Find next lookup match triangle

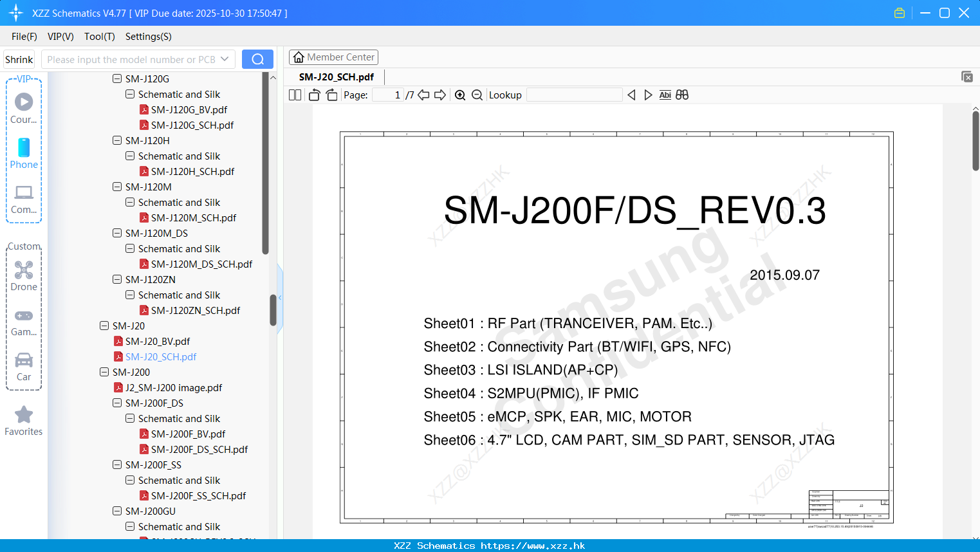(x=648, y=95)
